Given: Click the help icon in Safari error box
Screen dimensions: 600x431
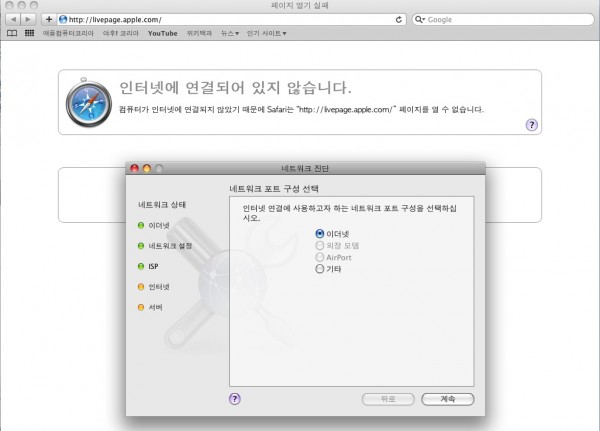Looking at the screenshot, I should [x=532, y=125].
